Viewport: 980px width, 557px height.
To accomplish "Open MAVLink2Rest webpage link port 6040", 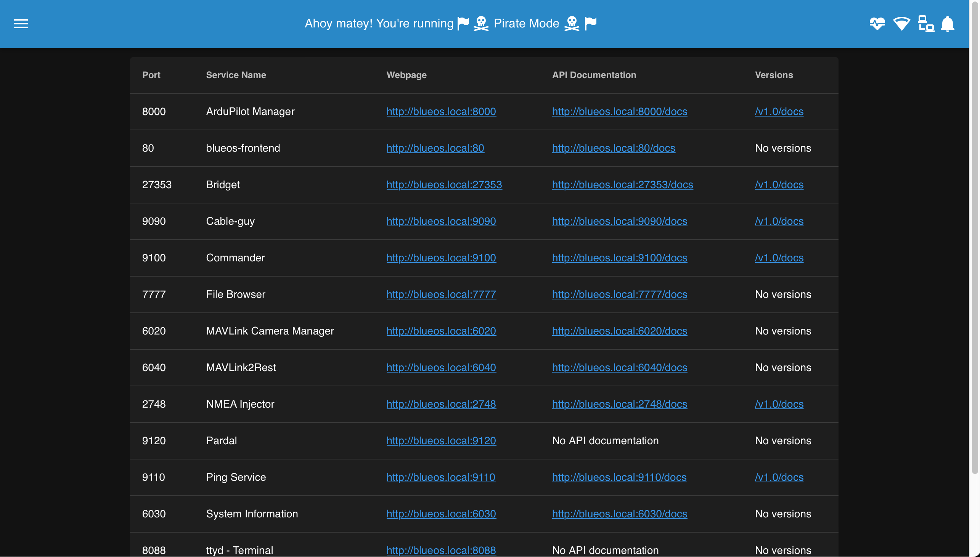I will [x=441, y=367].
